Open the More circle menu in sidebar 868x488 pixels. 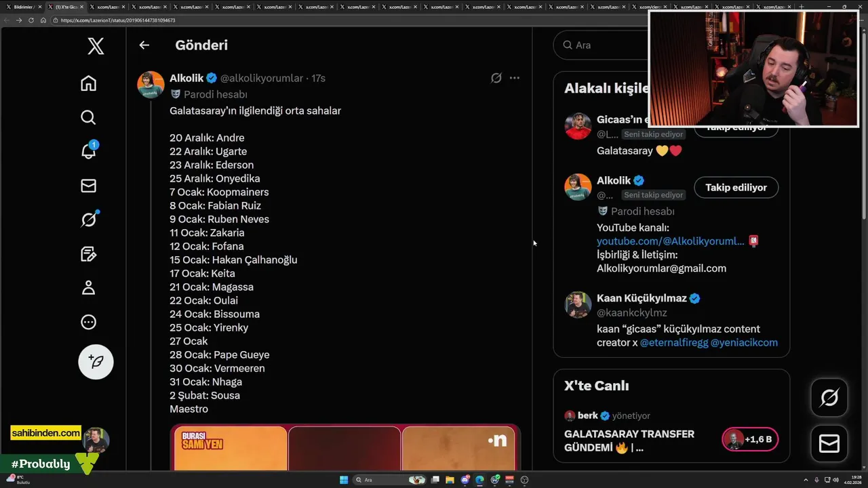click(88, 322)
